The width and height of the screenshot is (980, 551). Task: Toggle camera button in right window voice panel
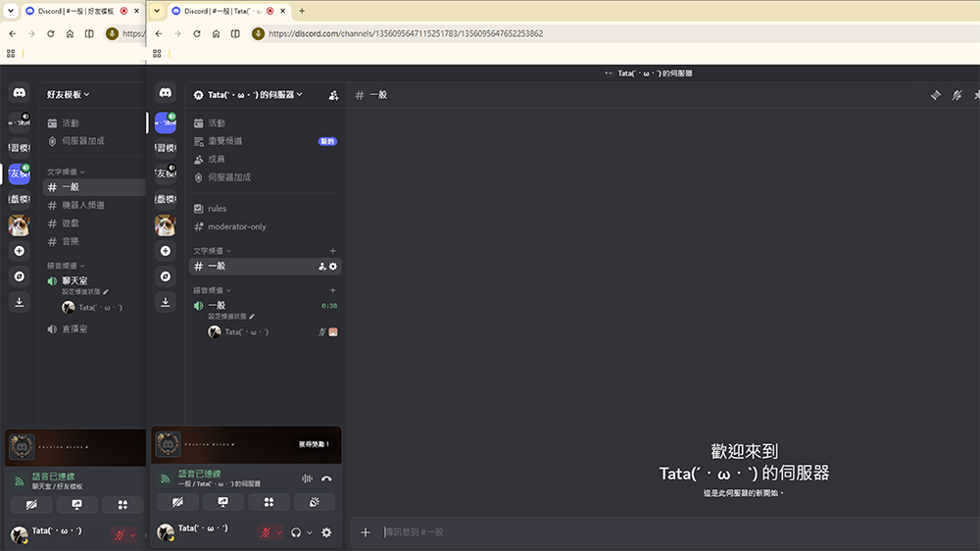click(x=177, y=502)
